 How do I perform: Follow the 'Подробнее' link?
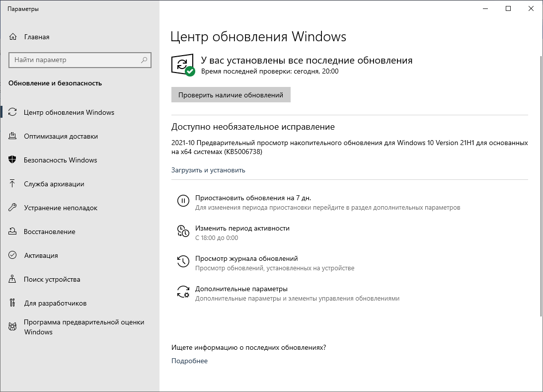[x=189, y=361]
